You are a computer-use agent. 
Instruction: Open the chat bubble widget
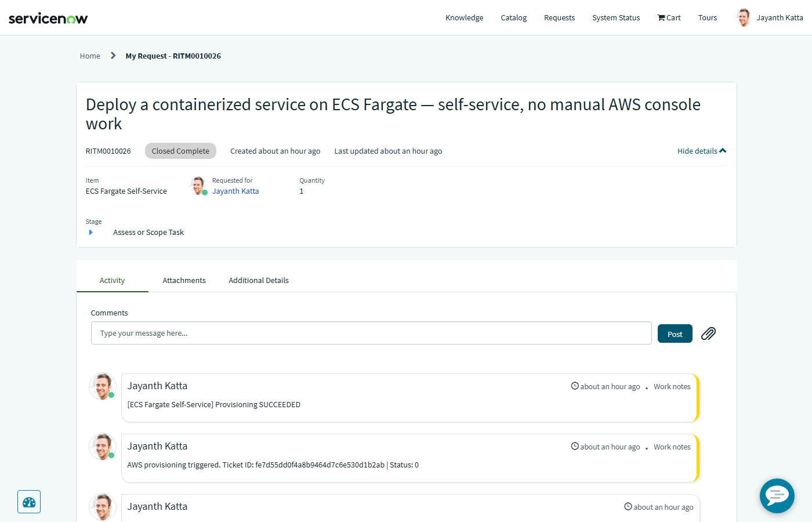[777, 496]
